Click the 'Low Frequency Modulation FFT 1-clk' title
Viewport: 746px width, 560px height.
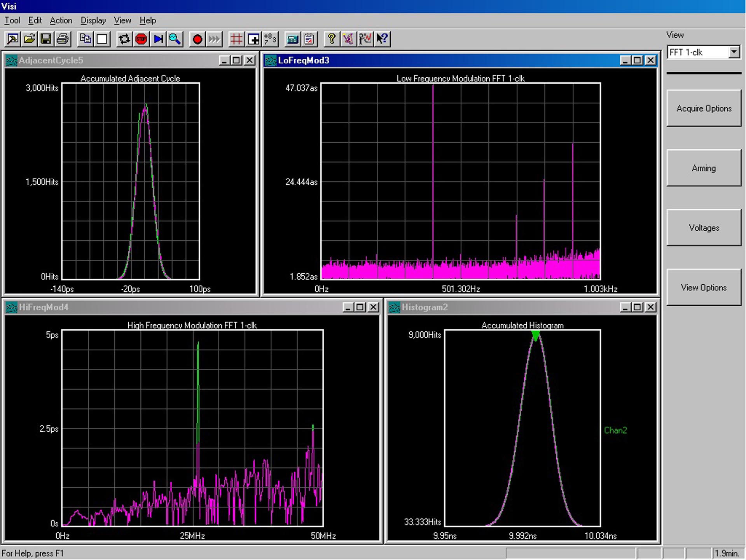tap(461, 78)
